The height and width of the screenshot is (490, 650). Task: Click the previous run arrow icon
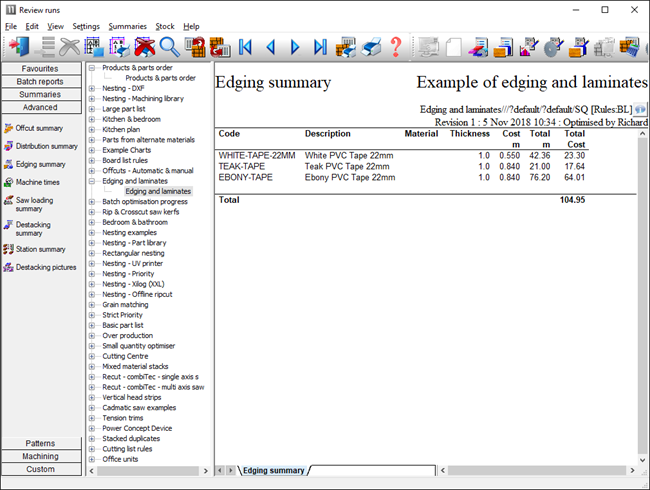270,47
